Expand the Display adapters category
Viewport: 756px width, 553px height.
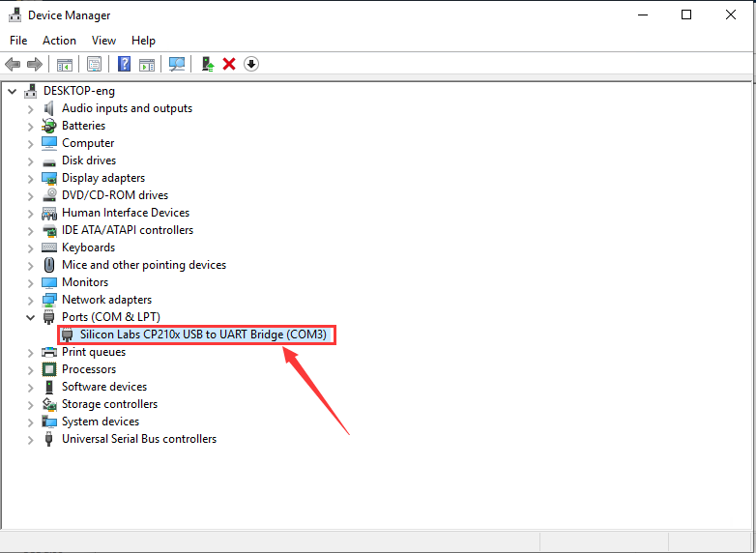point(30,178)
